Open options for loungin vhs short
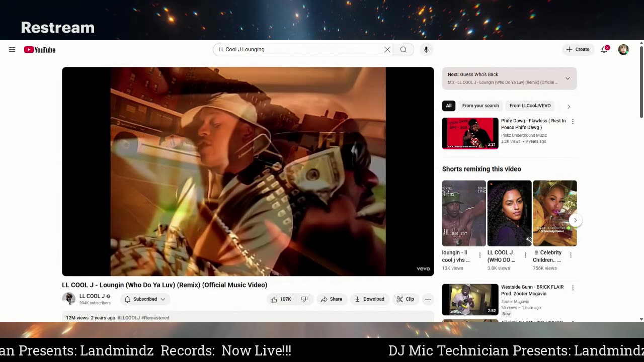644x362 pixels. coord(480,255)
